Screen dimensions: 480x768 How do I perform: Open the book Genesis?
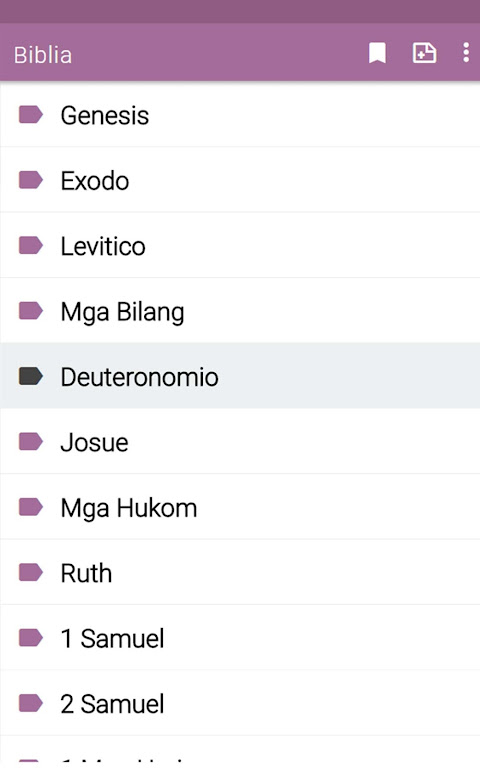point(240,115)
